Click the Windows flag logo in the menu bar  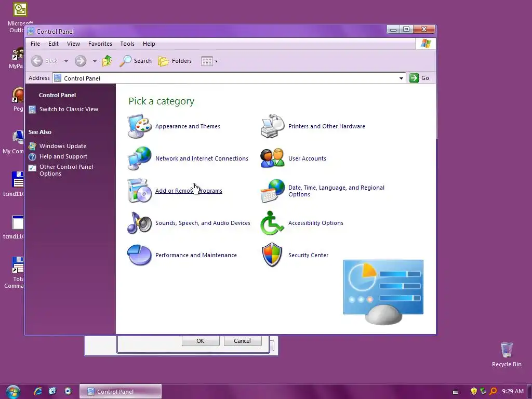click(426, 44)
